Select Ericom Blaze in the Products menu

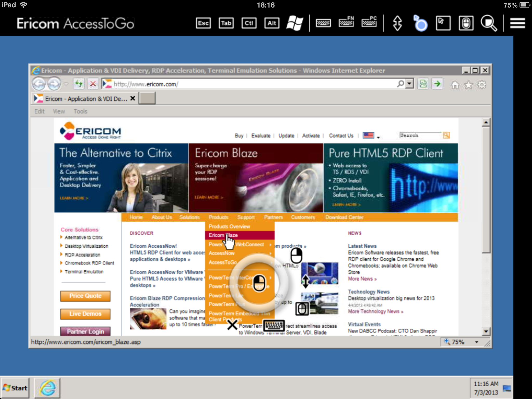click(240, 235)
